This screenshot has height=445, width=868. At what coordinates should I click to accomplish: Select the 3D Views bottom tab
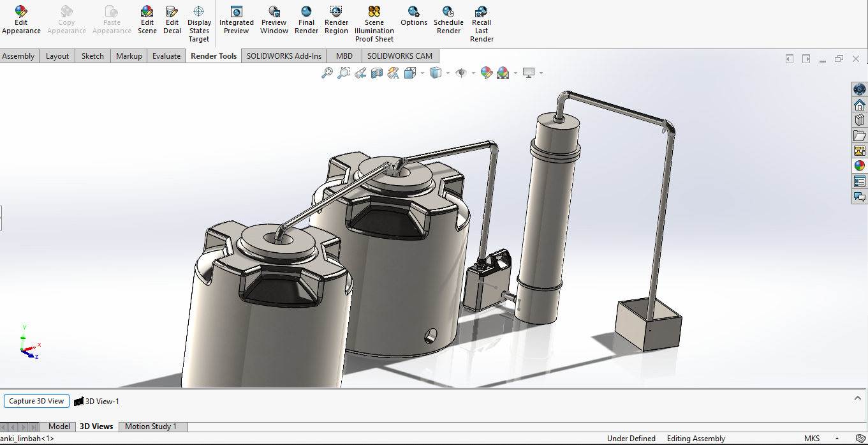(96, 426)
